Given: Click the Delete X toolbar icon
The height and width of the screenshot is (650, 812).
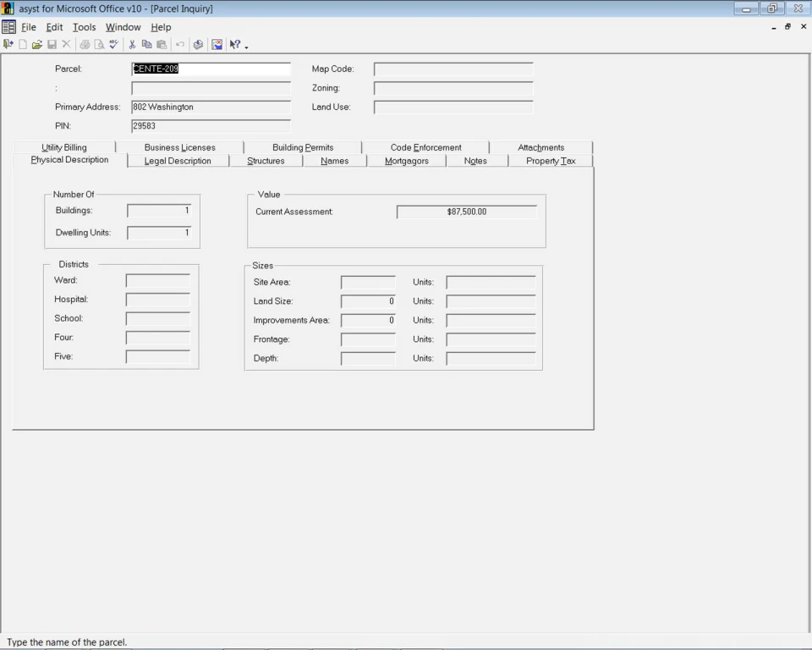Looking at the screenshot, I should (66, 45).
